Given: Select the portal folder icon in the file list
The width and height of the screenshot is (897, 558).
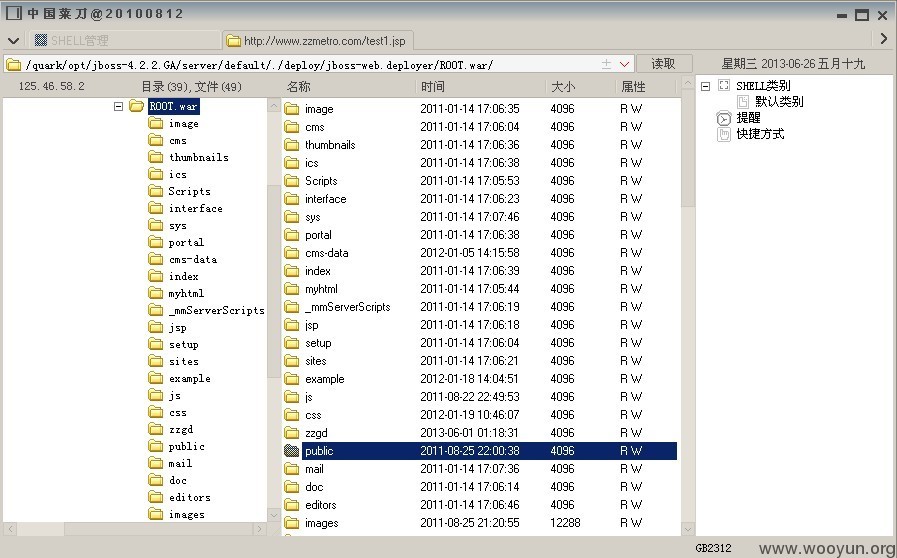Looking at the screenshot, I should tap(292, 235).
